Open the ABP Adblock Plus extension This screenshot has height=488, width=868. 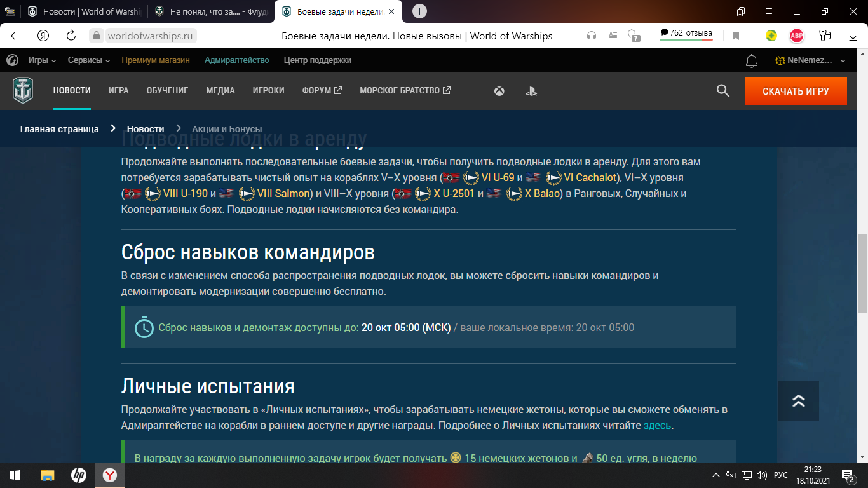point(797,36)
